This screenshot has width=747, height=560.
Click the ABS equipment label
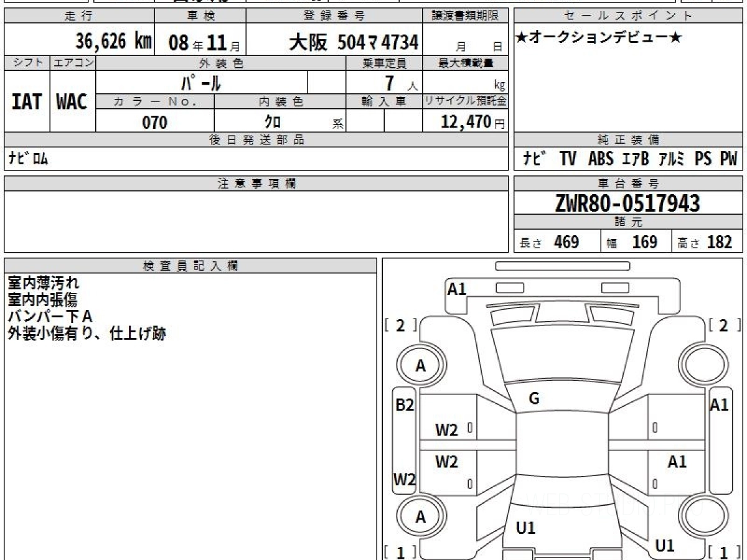[600, 159]
